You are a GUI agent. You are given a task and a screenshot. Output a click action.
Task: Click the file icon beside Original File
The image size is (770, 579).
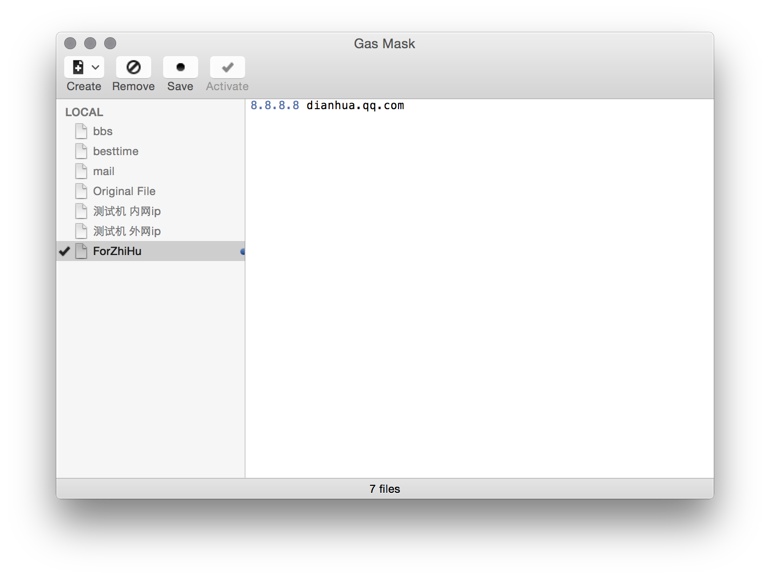[x=81, y=191]
